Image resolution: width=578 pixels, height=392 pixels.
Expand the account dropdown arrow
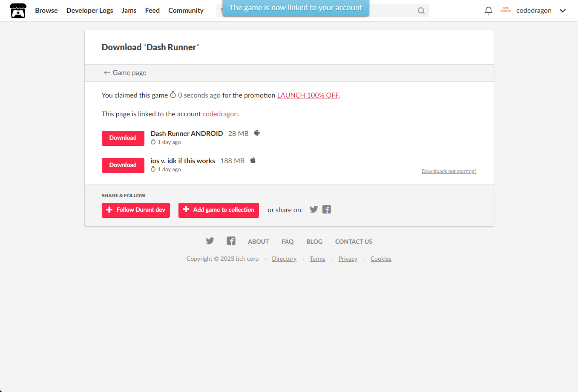click(x=563, y=11)
